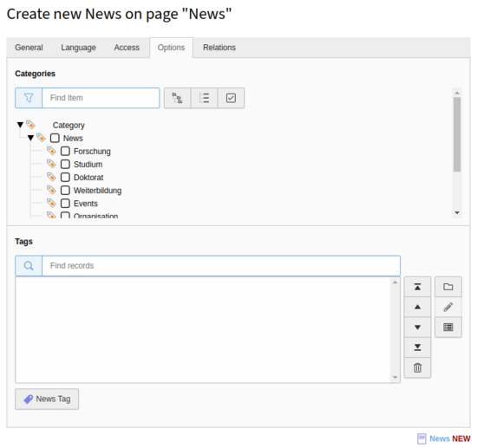Enable the Doktorat category checkbox
Screen dimensions: 477x448
tap(65, 177)
